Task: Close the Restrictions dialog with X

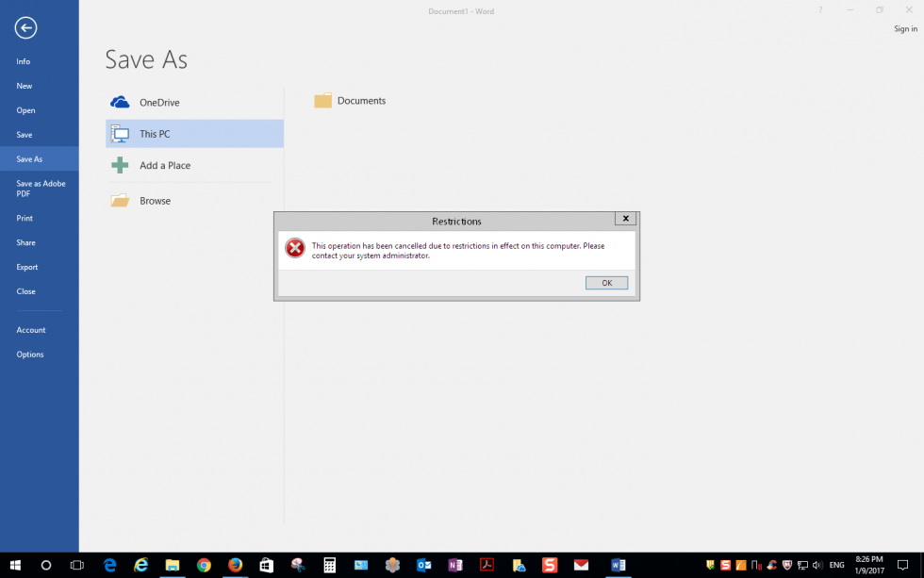Action: pos(624,219)
